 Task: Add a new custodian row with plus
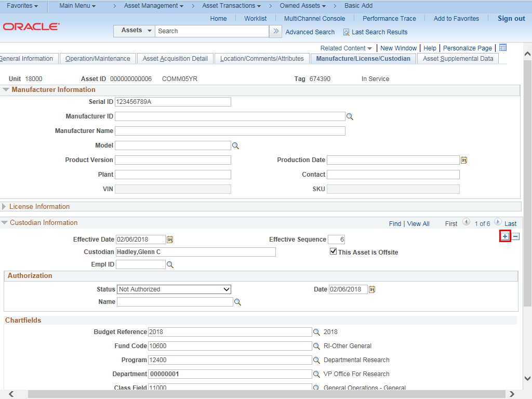click(505, 236)
